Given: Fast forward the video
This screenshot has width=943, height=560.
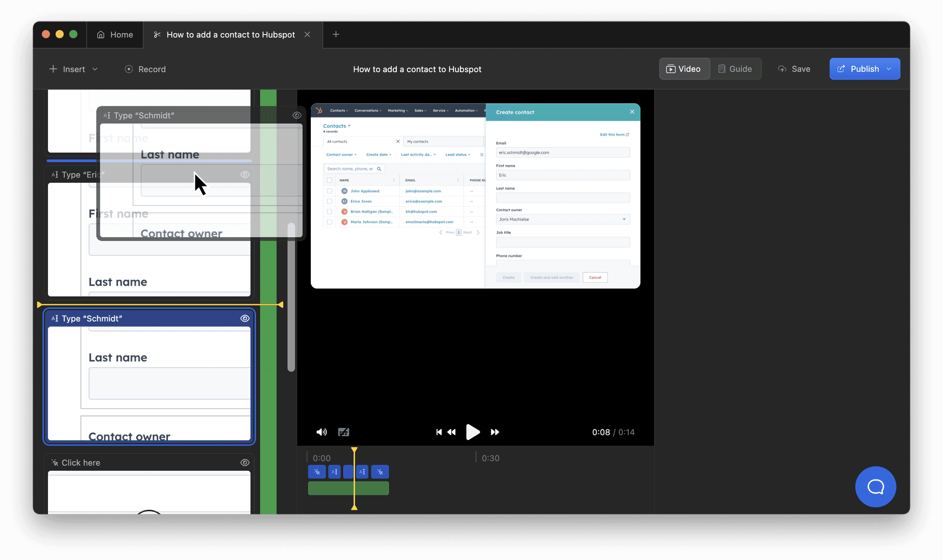Looking at the screenshot, I should (x=495, y=432).
